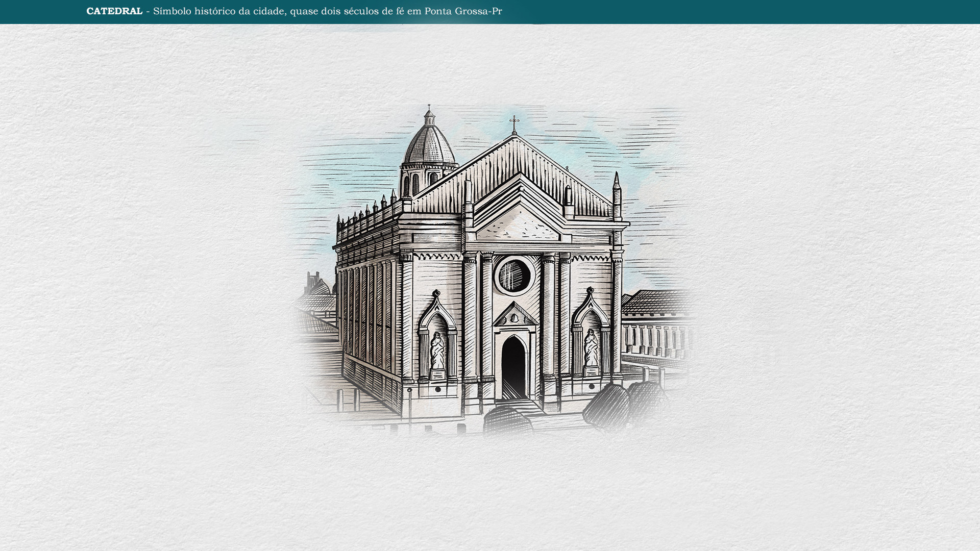Click the header subtitle about Ponta Grossa-Pr
Image resolution: width=980 pixels, height=551 pixels.
(327, 11)
